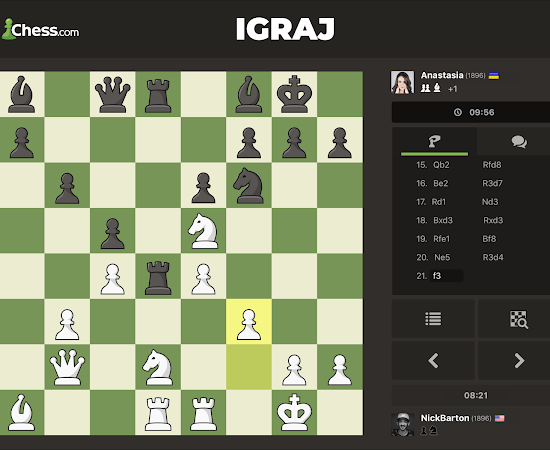The height and width of the screenshot is (450, 550).
Task: Select move 16. Be2
Action: [x=441, y=183]
